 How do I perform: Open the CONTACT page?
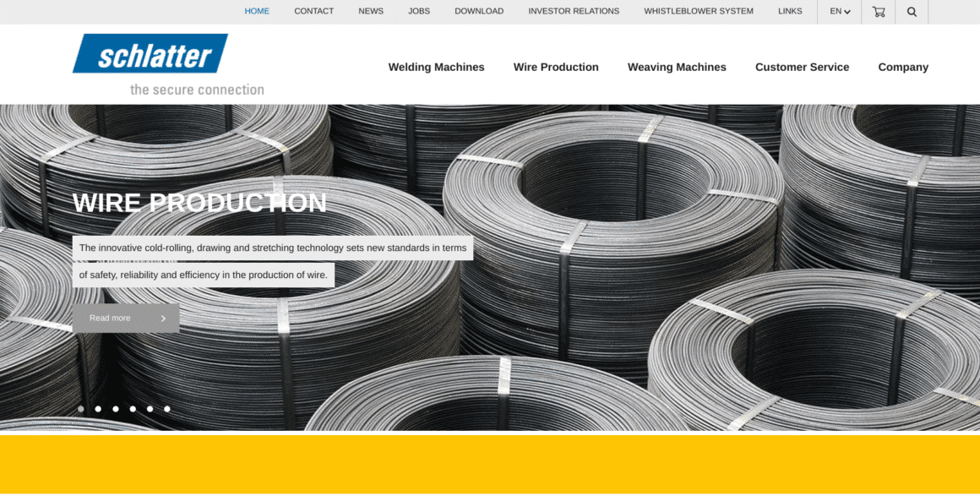(x=313, y=11)
